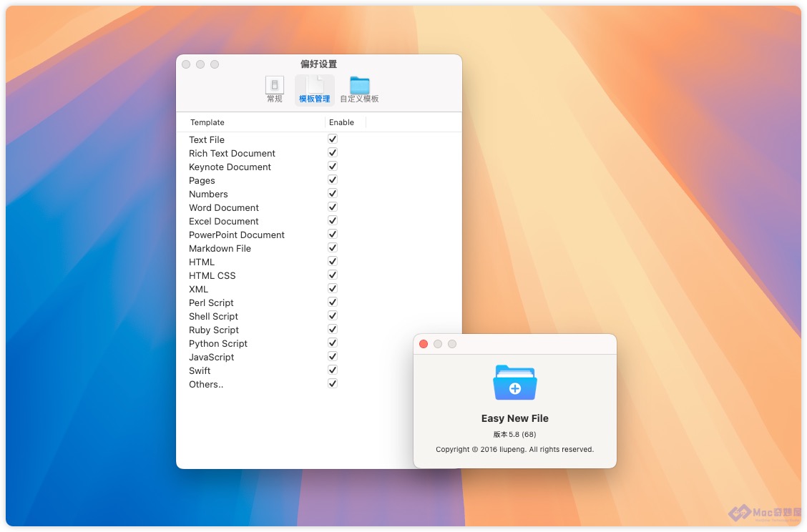Uncheck the HTML CSS template
Screen dimensions: 807x532
[333, 275]
